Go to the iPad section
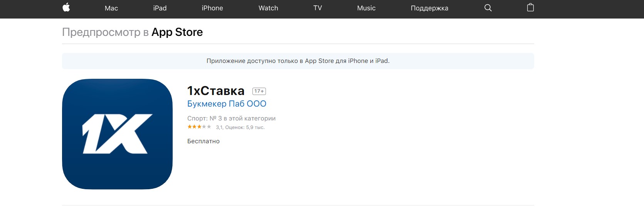Viewport: 644px width, 212px height. pyautogui.click(x=160, y=8)
